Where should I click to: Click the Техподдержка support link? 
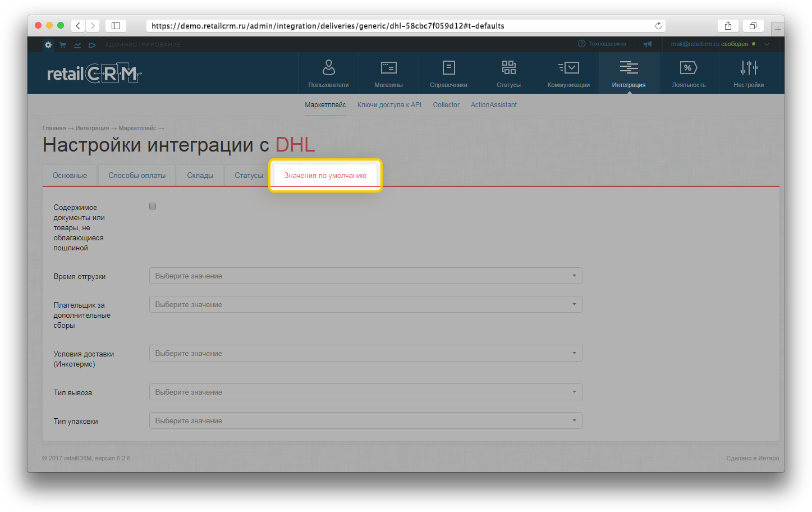pos(607,44)
